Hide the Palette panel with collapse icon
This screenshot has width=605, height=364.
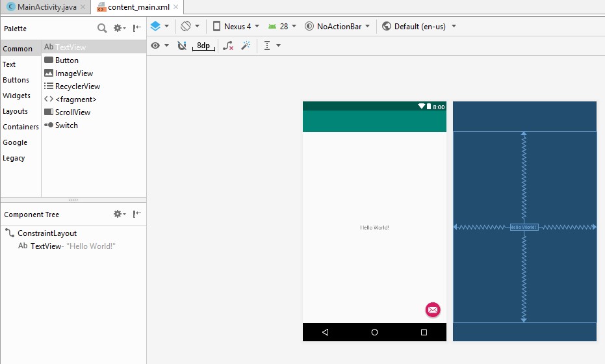click(137, 28)
